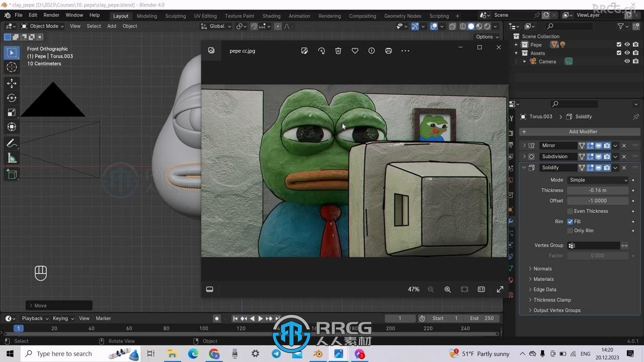This screenshot has height=362, width=644.
Task: Click the Add Modifier button
Action: 579,132
